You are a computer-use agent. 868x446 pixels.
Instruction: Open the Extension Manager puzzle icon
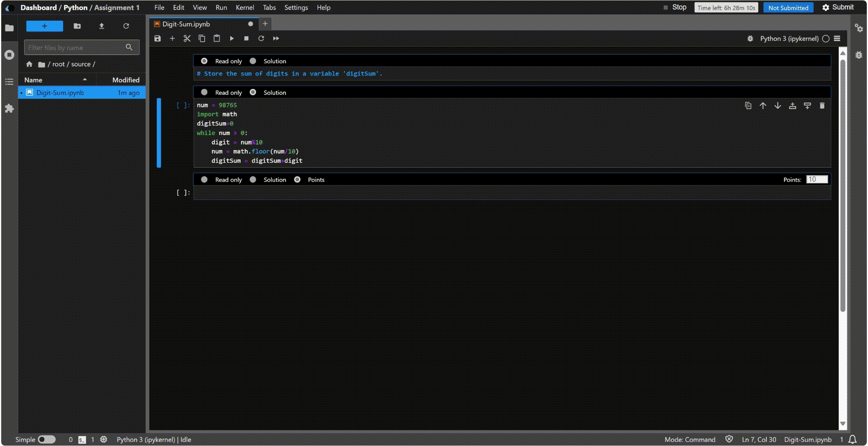click(9, 109)
